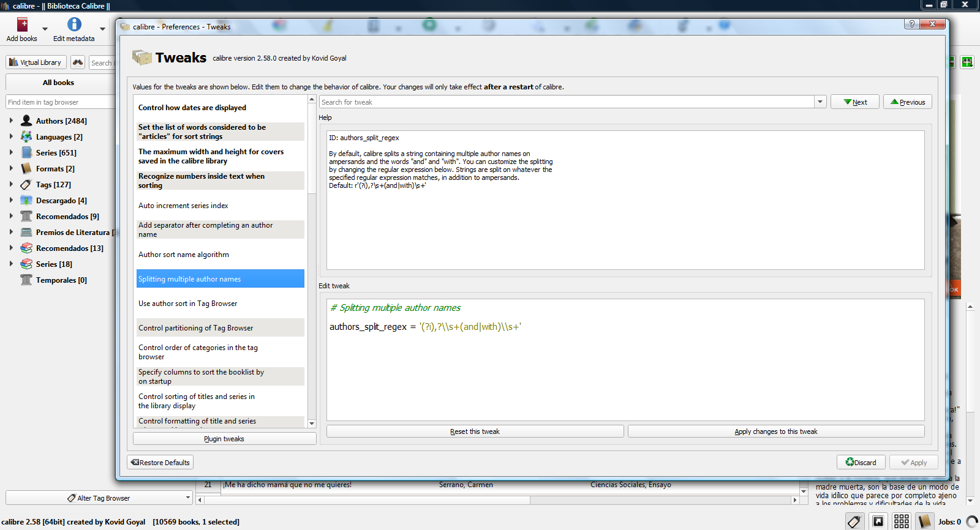Click the Previous search button

pyautogui.click(x=908, y=102)
